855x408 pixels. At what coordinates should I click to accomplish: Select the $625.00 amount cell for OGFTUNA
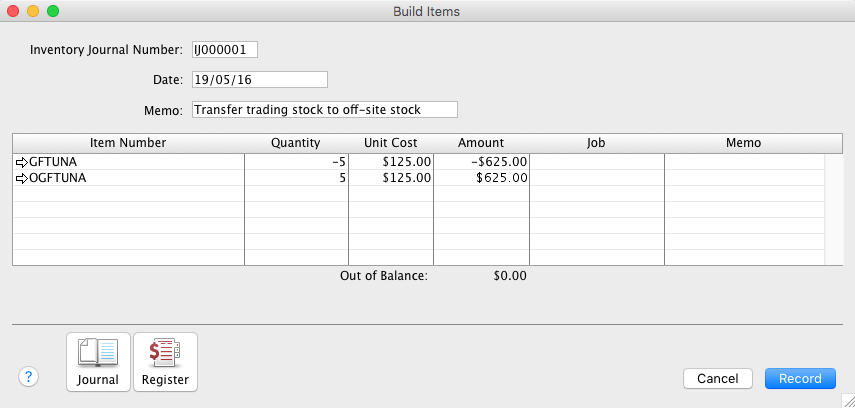[481, 178]
